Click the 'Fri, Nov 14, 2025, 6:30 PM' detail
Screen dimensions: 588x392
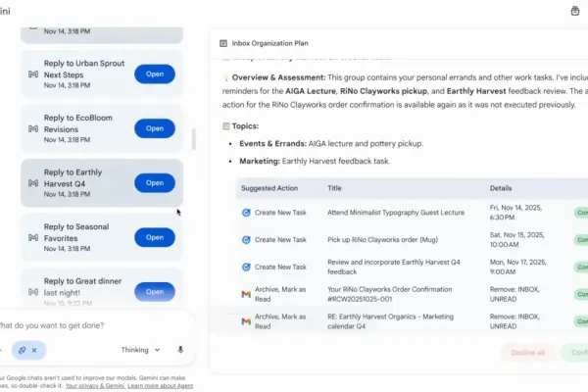point(515,213)
